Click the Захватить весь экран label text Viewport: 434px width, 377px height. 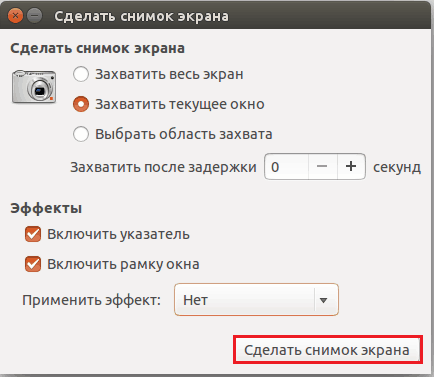pos(169,74)
